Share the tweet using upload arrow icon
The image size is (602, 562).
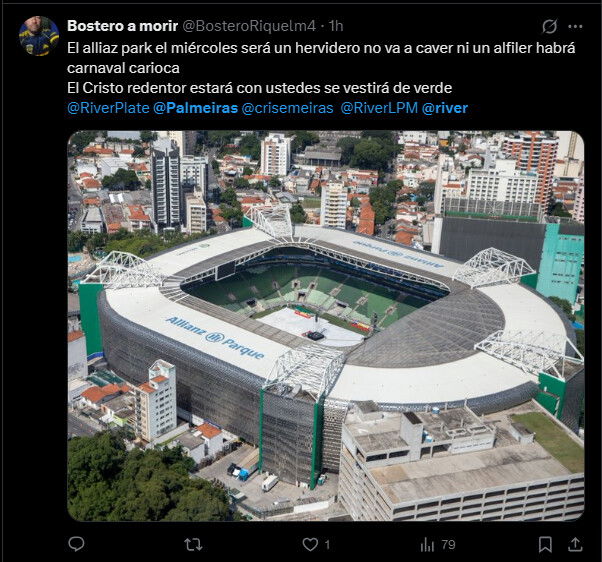click(x=575, y=544)
